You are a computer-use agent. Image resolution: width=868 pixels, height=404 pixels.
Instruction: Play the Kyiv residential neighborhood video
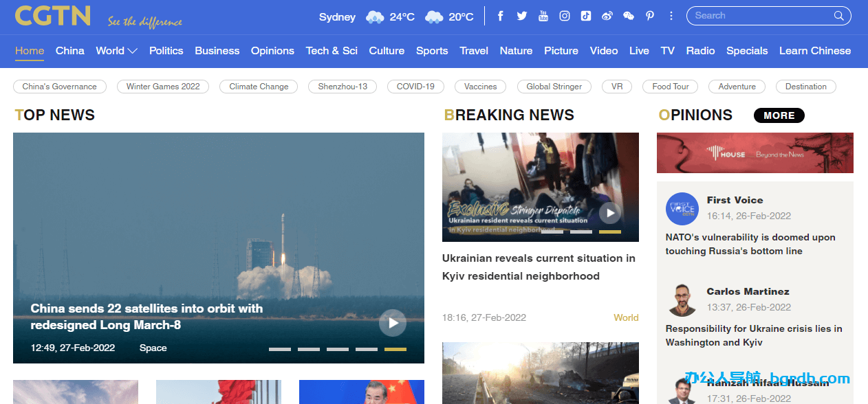(609, 213)
